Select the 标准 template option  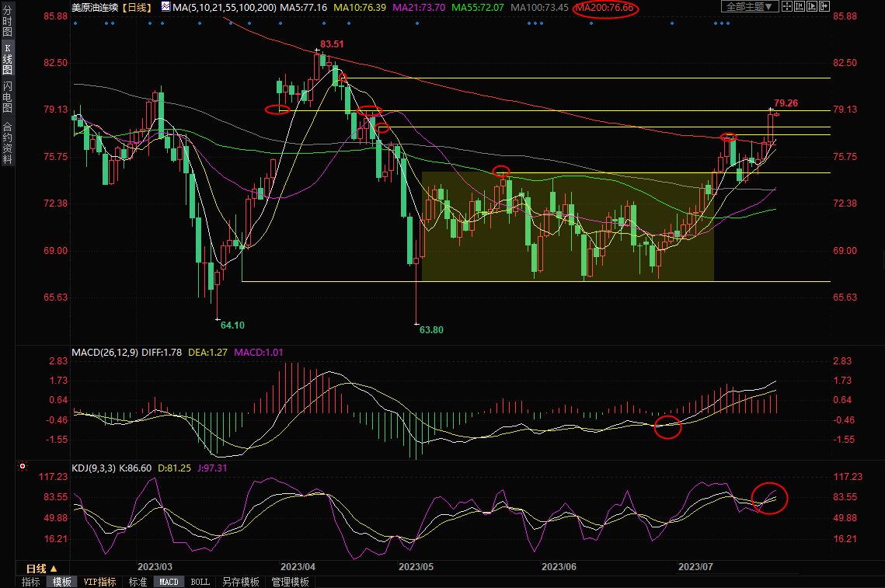[x=138, y=582]
